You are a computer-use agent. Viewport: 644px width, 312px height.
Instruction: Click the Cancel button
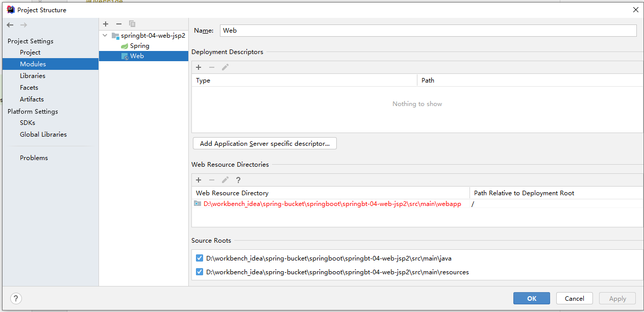pos(575,299)
